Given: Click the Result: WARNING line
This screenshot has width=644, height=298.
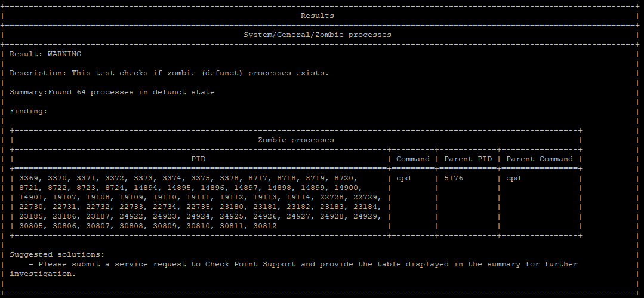Looking at the screenshot, I should point(45,54).
